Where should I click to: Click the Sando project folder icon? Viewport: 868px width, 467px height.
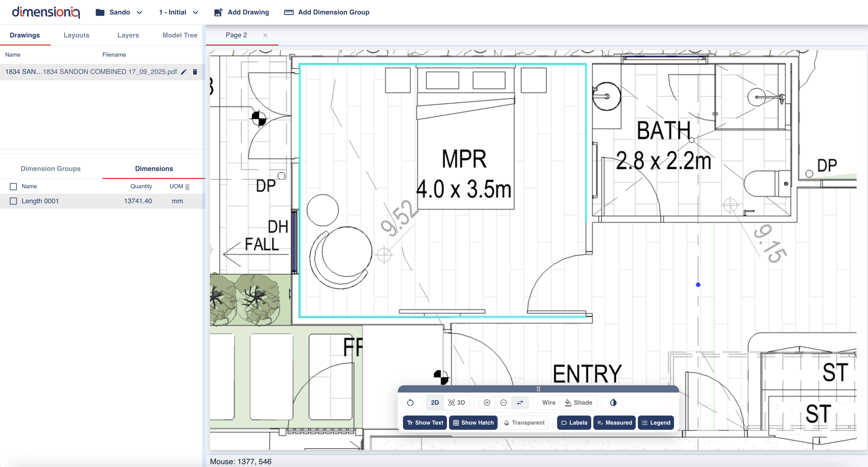tap(100, 12)
